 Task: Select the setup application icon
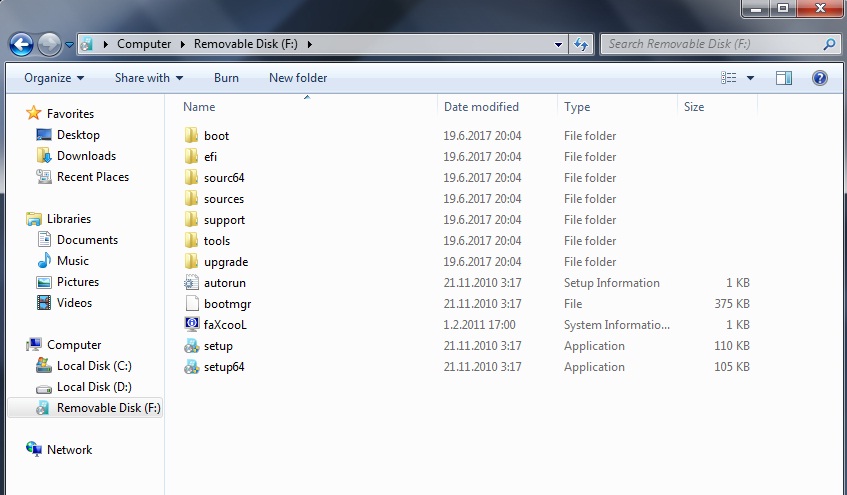(191, 346)
